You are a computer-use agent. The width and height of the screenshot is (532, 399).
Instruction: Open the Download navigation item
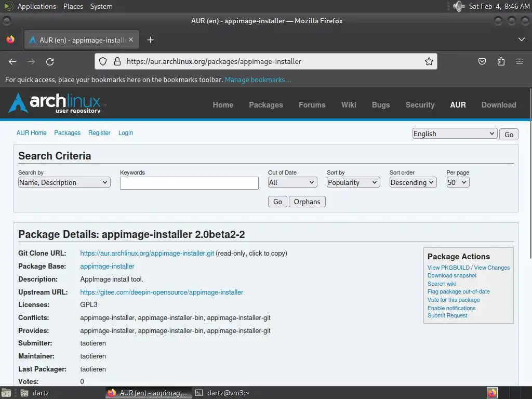(499, 105)
